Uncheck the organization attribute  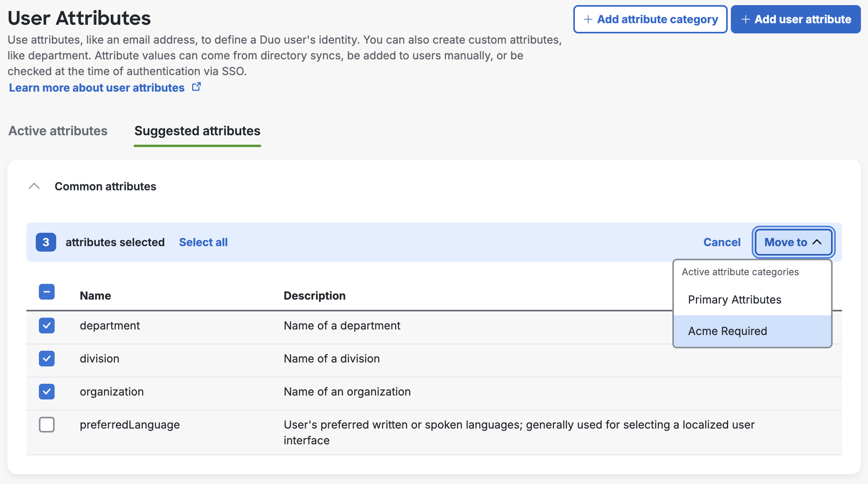click(x=47, y=392)
